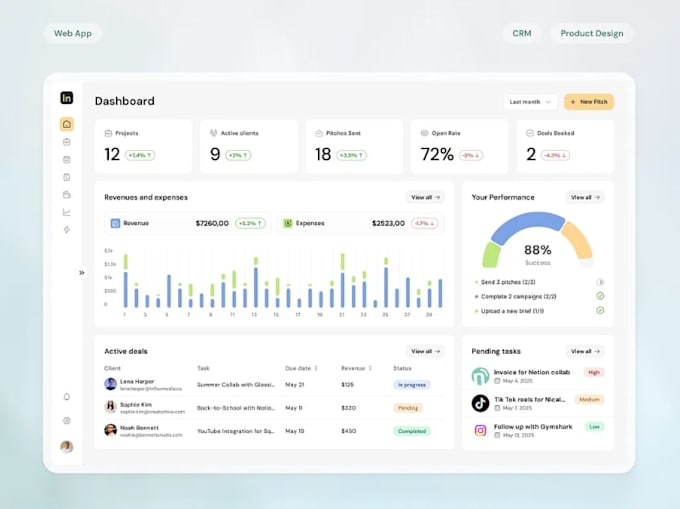Select the 'Product Design' tag

point(592,33)
